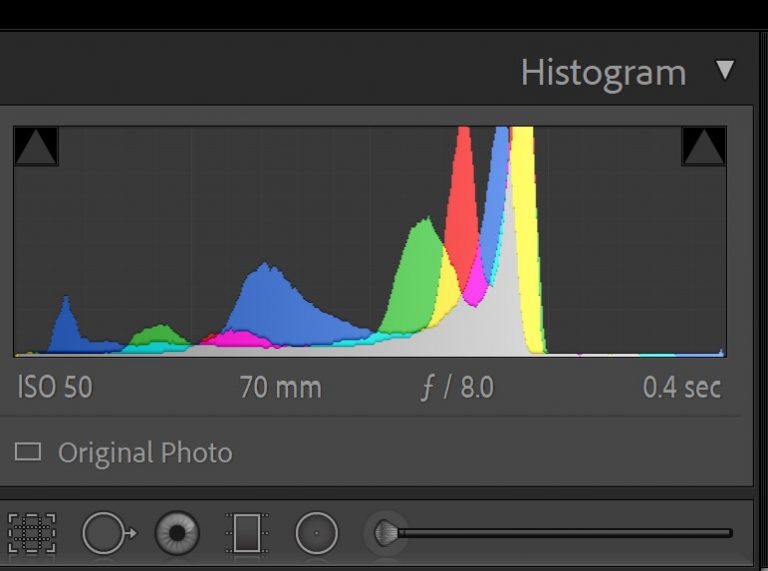Click the 0.4 sec shutter speed

[x=682, y=387]
